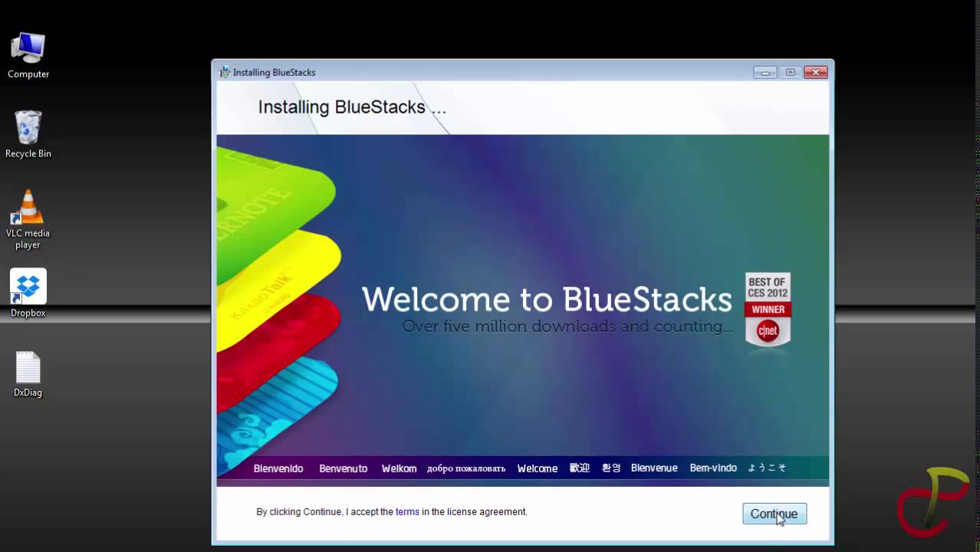Screen dimensions: 980x552
Task: Click the Best of CES 2012 winner badge
Action: tap(768, 309)
